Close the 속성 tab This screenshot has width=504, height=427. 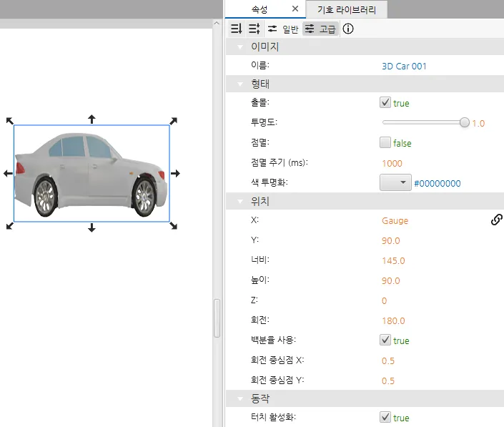point(295,9)
